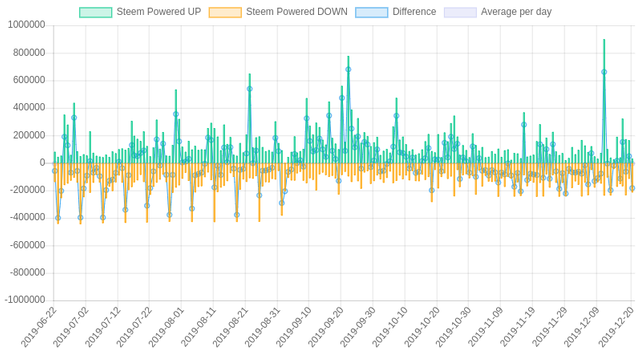
Task: Click the y-axis label -400000
Action: pos(27,218)
